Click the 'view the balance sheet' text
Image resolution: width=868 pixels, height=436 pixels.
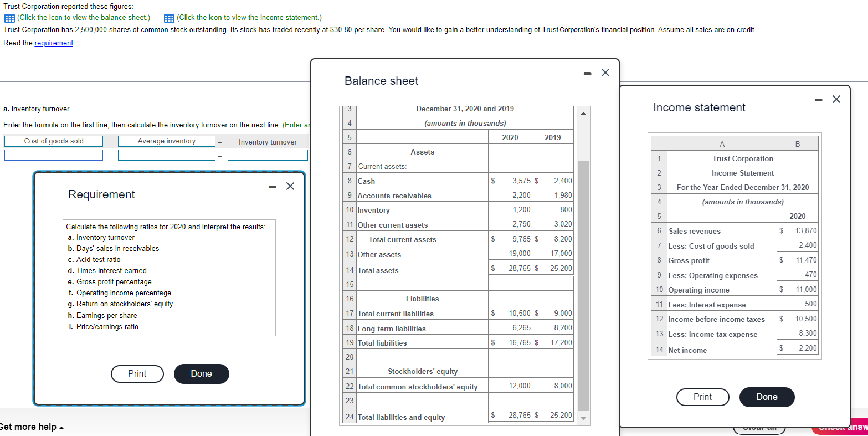click(x=84, y=18)
